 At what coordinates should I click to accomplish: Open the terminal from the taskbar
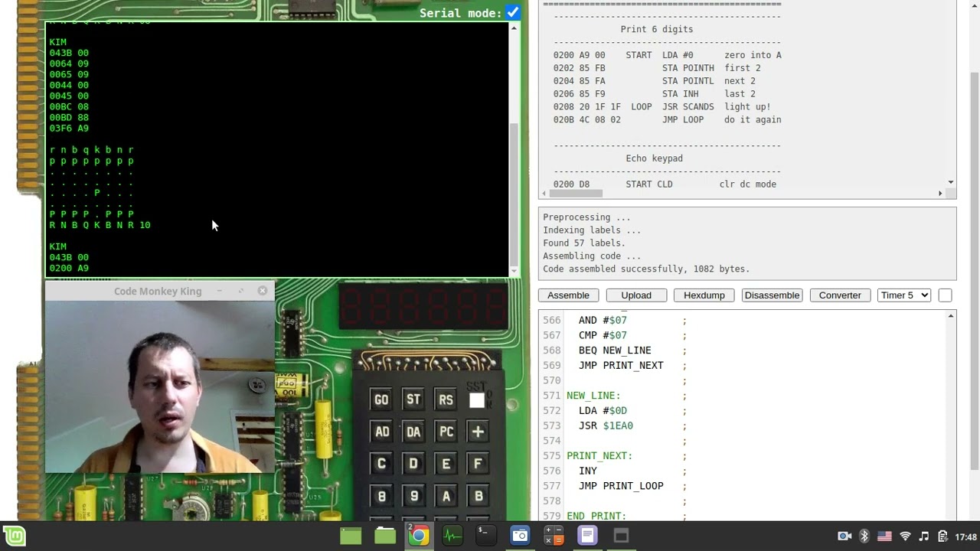click(486, 536)
